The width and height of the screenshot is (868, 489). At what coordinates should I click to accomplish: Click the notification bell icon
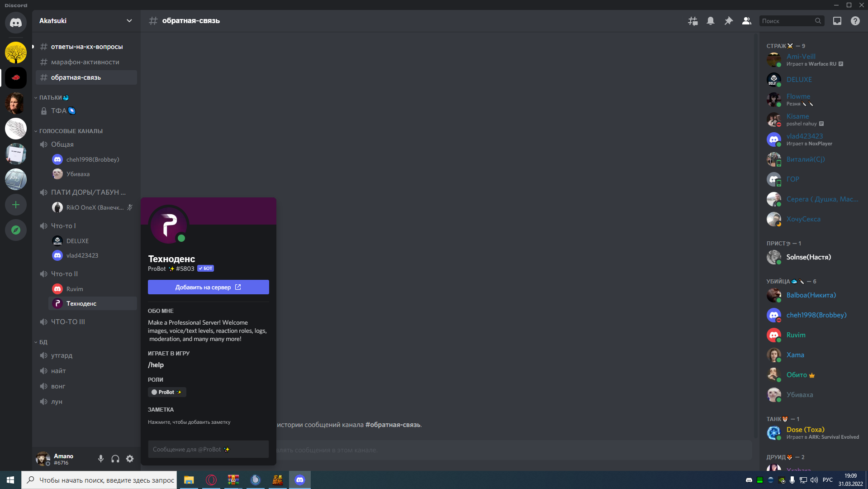click(711, 21)
